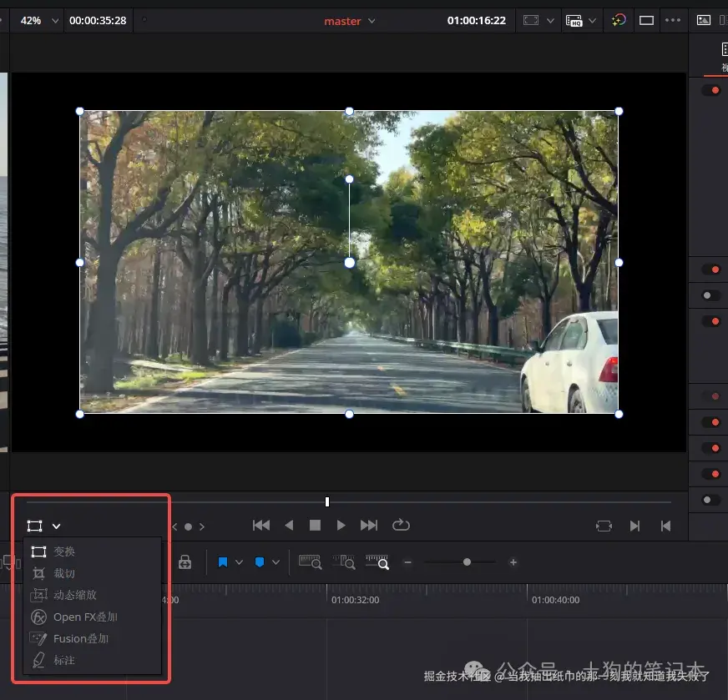Enable the grey inspector switch below second red switch
The image size is (728, 700).
tap(711, 295)
